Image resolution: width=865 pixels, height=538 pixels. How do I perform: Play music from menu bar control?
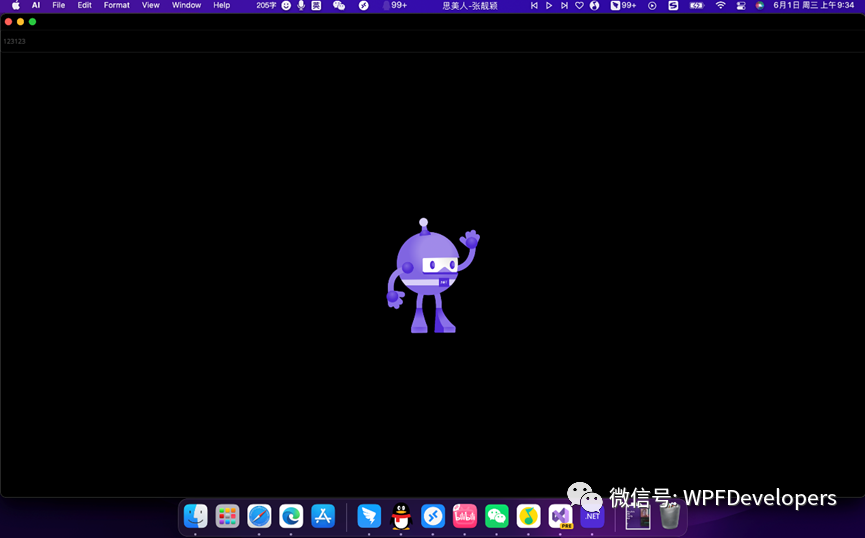[x=549, y=6]
